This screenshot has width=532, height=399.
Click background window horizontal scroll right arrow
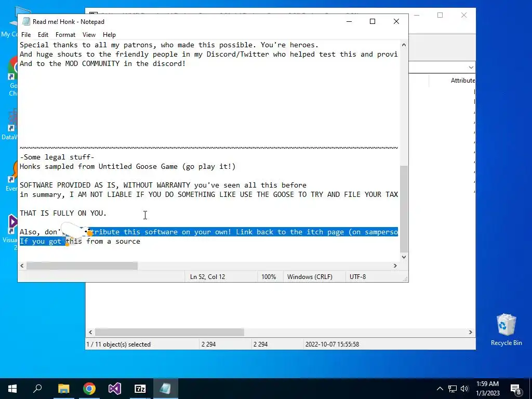coord(470,332)
